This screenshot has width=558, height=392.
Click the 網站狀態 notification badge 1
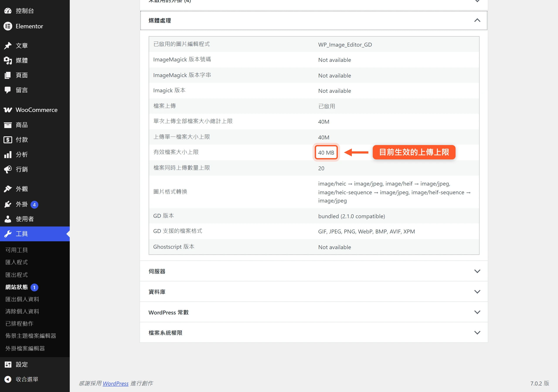pos(34,287)
